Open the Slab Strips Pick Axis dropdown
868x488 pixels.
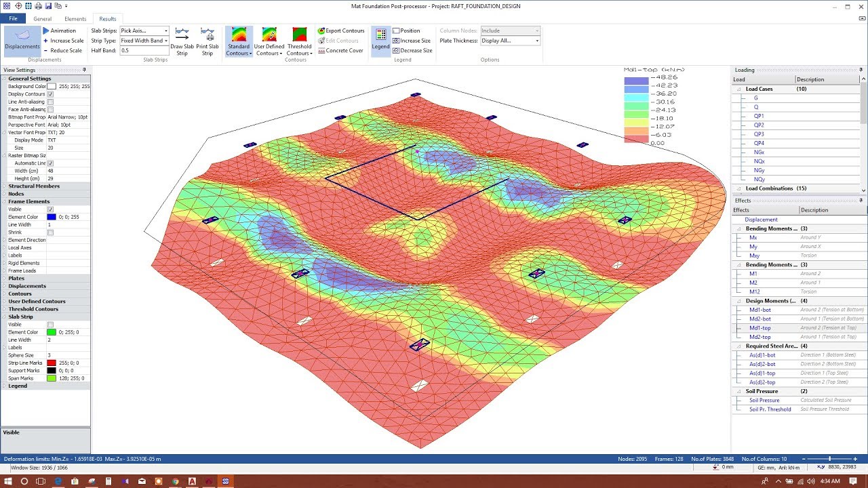point(165,30)
